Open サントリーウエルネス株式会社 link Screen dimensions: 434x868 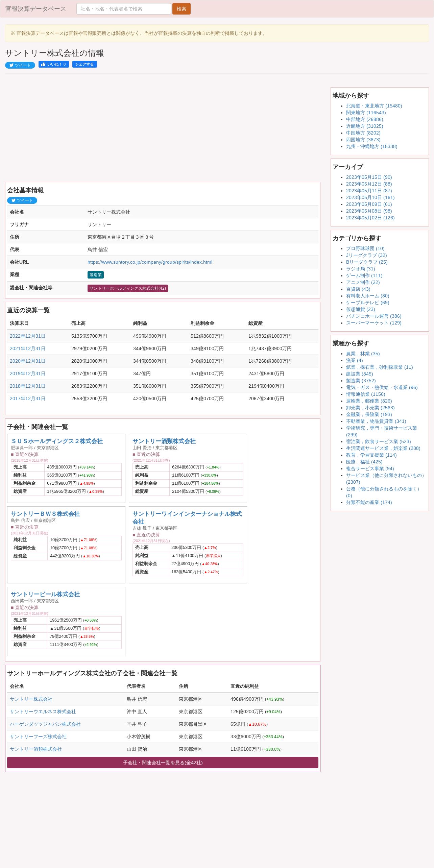[43, 712]
